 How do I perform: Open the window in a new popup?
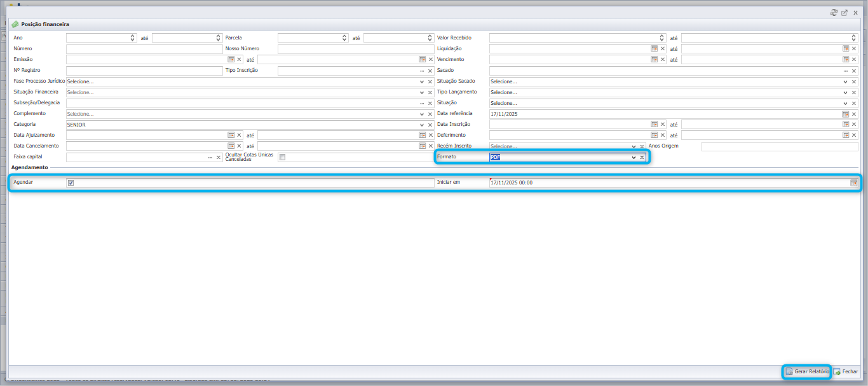pyautogui.click(x=844, y=13)
